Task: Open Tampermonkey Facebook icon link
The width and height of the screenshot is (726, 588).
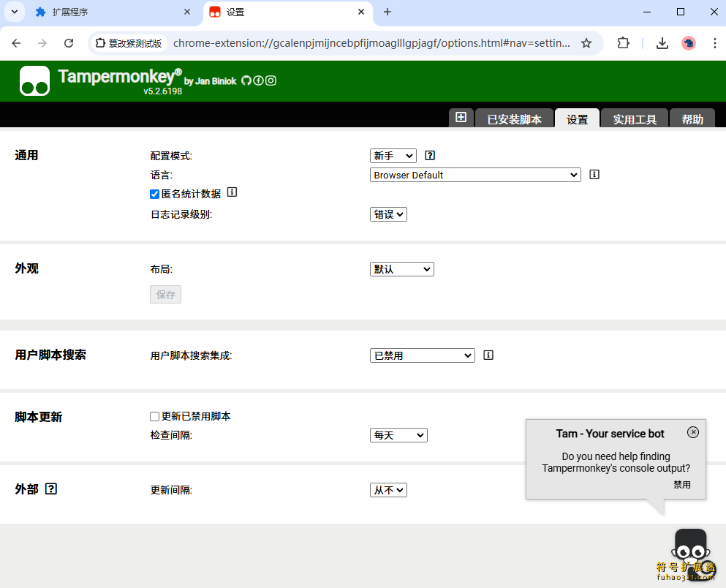Action: 258,80
